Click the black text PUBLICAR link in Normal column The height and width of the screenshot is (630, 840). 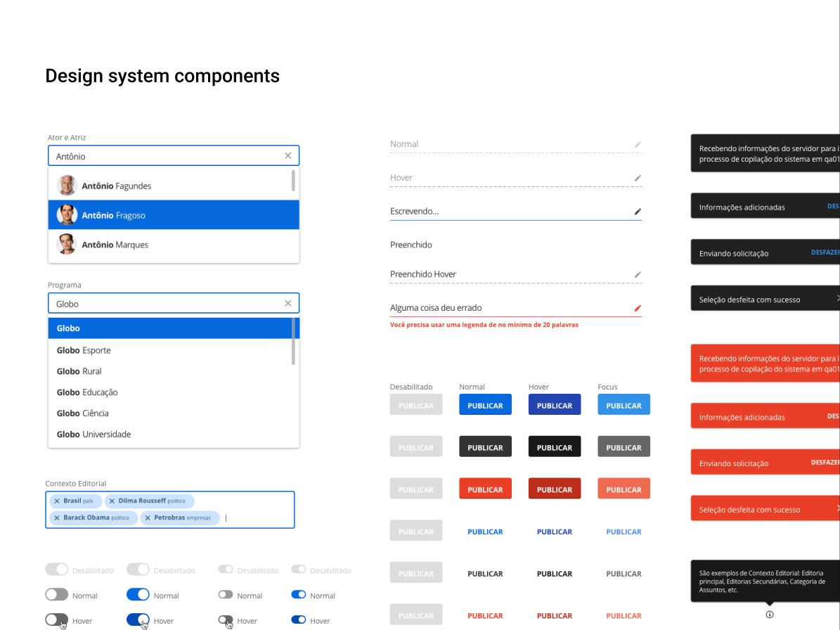(485, 573)
